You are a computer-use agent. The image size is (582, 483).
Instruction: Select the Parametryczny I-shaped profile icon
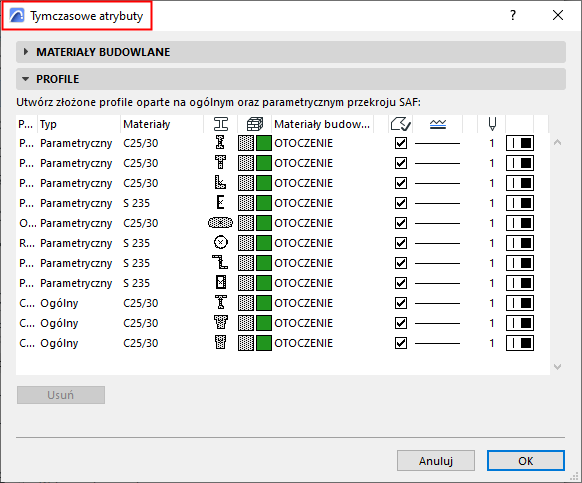coord(220,143)
